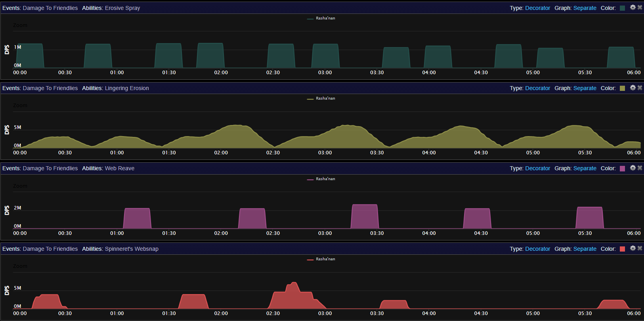The width and height of the screenshot is (644, 321).
Task: Open settings gear for Spinneret's Websnap panel
Action: 633,248
